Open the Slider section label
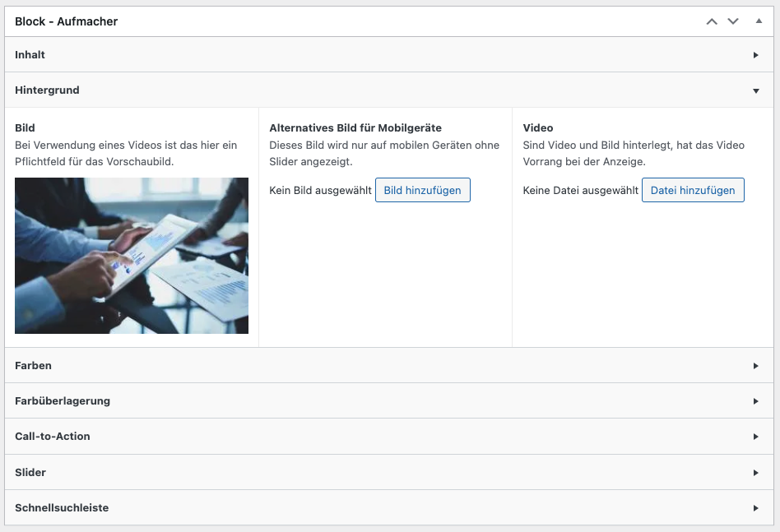 [30, 473]
